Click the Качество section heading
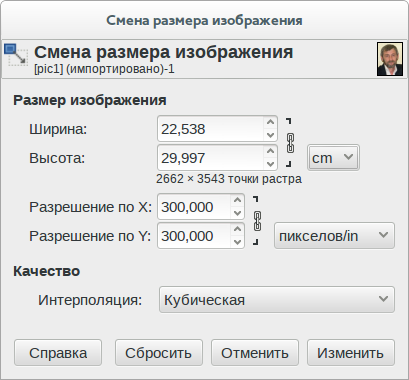The image size is (409, 380). 47,271
